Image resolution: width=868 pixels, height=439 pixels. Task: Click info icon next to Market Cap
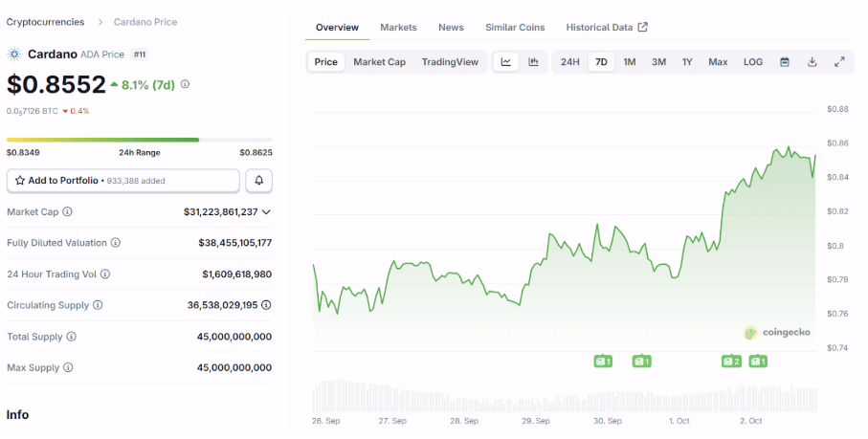coord(67,212)
